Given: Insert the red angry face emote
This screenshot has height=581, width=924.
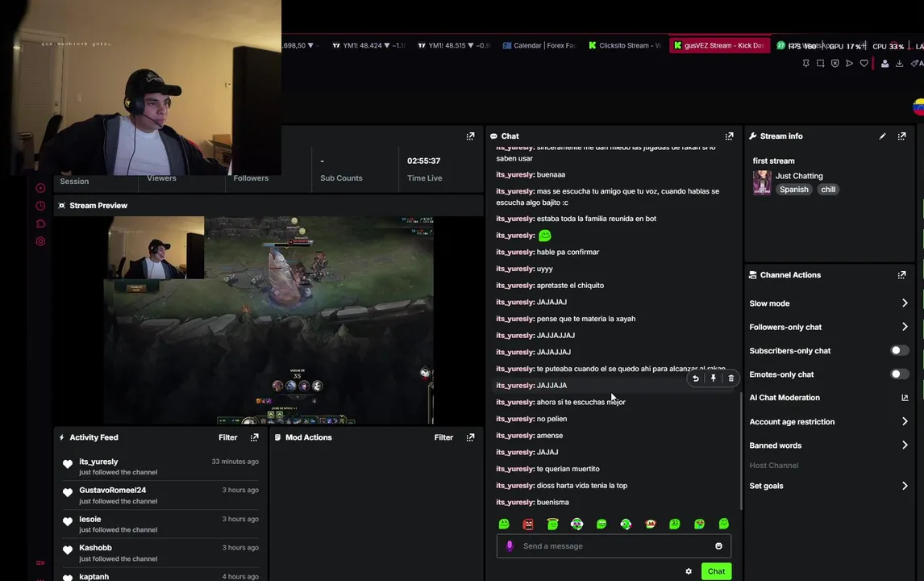Looking at the screenshot, I should point(528,524).
